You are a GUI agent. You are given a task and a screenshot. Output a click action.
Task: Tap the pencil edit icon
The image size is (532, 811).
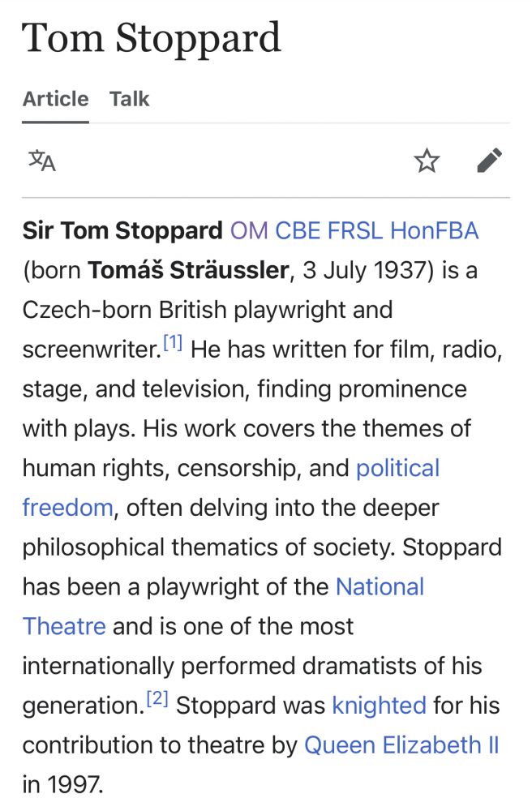click(x=489, y=161)
